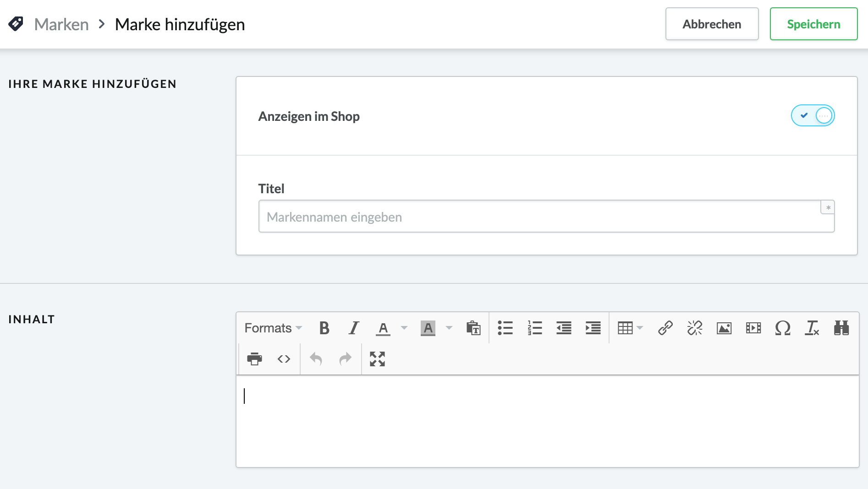Open the special character Omega icon

782,328
